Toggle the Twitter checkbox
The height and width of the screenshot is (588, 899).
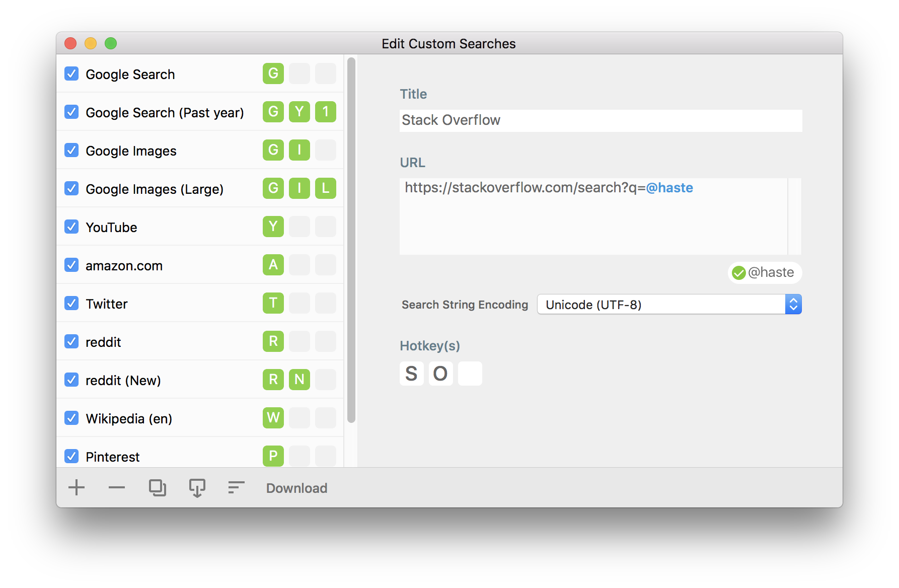(71, 303)
